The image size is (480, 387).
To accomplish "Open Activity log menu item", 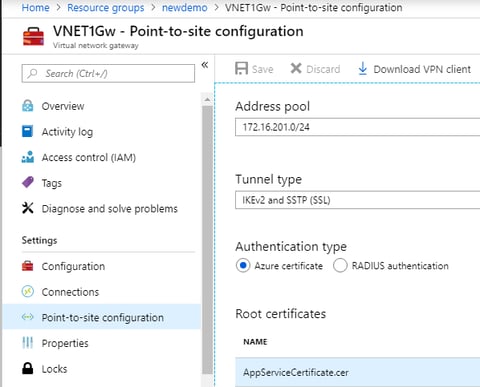I will click(x=67, y=132).
